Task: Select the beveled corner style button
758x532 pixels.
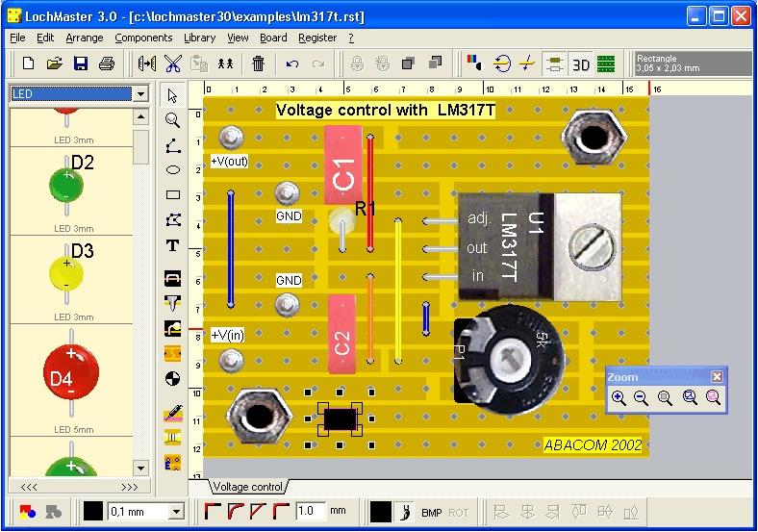Action: pyautogui.click(x=258, y=511)
